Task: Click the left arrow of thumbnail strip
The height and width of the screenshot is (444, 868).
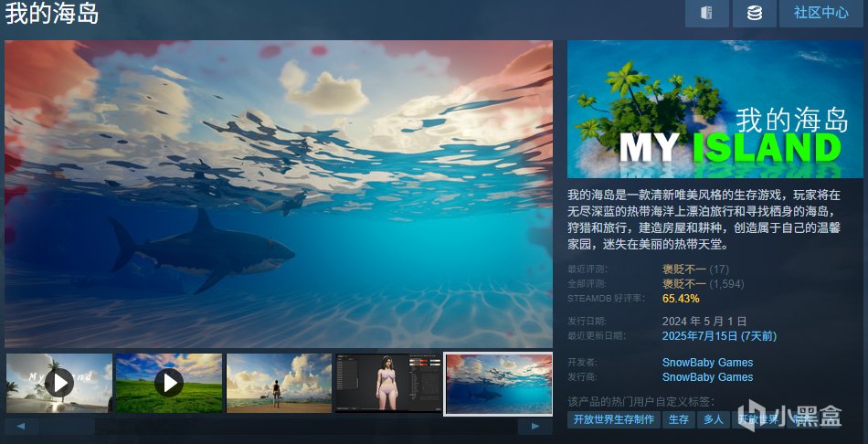Action: [x=22, y=427]
